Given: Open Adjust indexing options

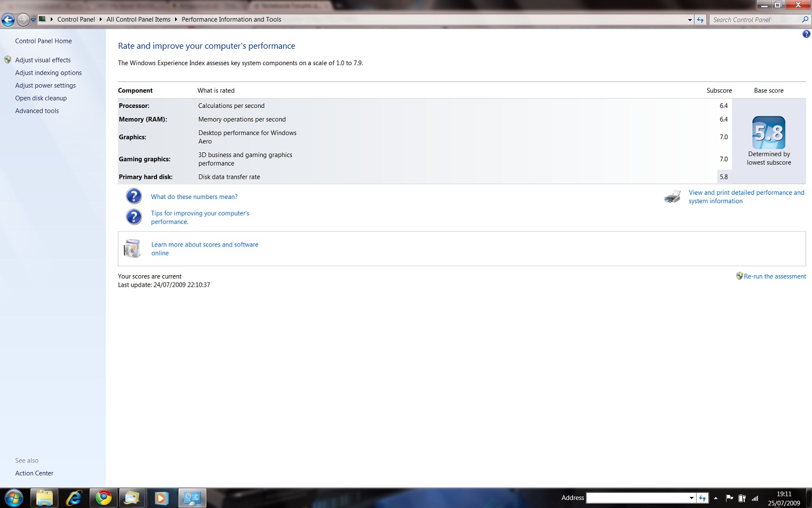Looking at the screenshot, I should 48,73.
